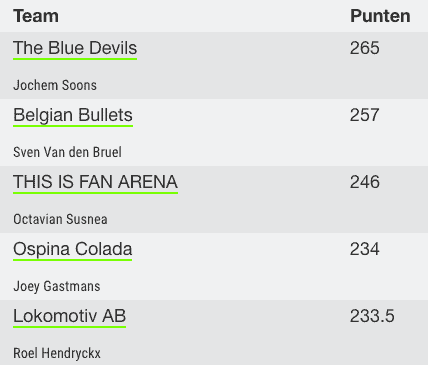
Task: Open the Ospina Colada team link
Action: [x=73, y=249]
